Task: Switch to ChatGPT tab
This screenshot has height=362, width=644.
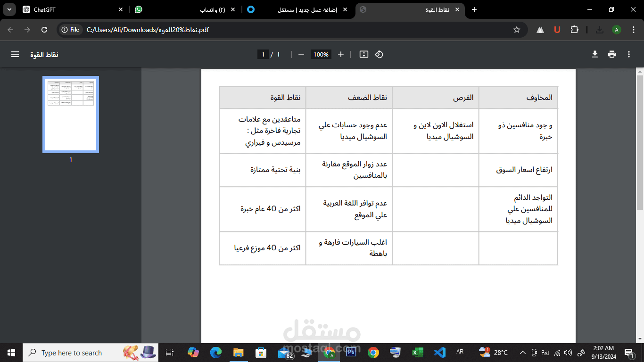Action: click(73, 9)
